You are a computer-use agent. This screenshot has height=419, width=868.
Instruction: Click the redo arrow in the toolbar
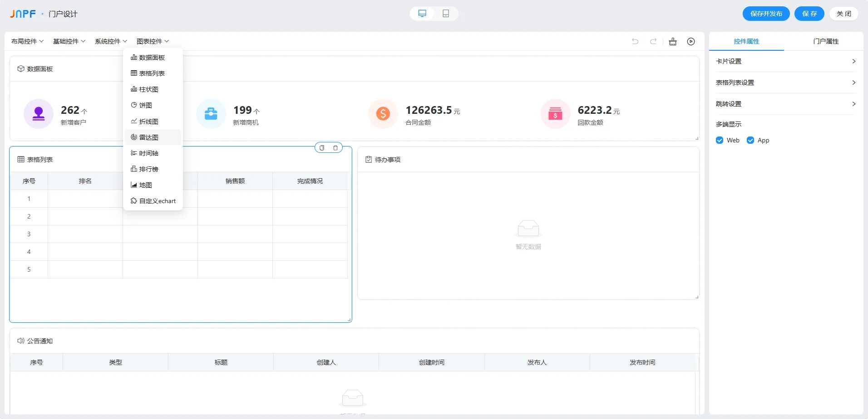(653, 41)
